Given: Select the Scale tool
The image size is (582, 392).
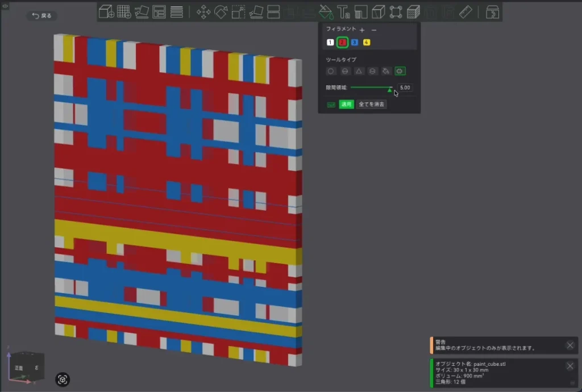Looking at the screenshot, I should tap(238, 12).
